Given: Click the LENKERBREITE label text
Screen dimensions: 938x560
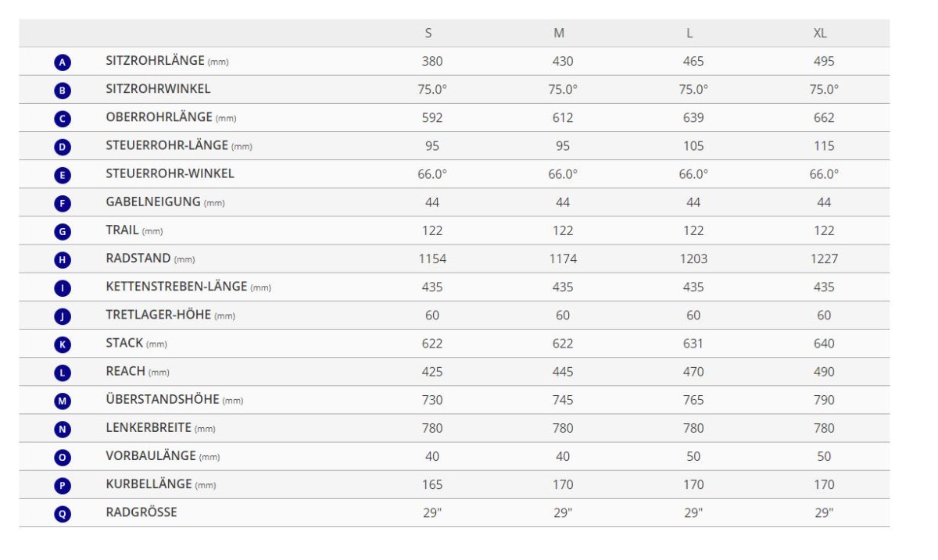Looking at the screenshot, I should 149,427.
